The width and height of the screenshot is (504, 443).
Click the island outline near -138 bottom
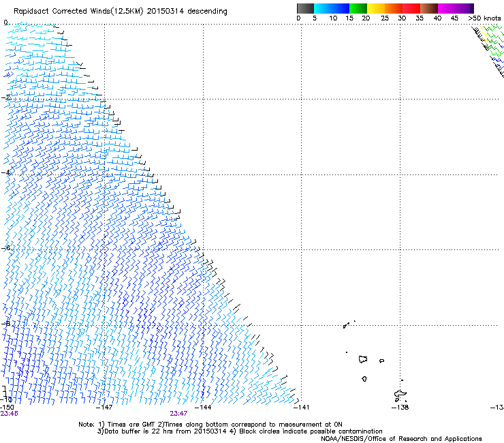[400, 395]
